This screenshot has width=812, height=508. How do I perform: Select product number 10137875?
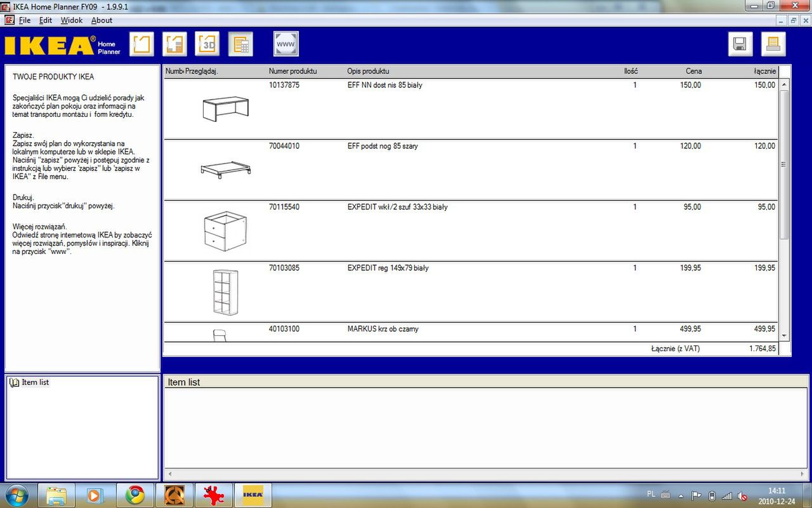tap(284, 85)
